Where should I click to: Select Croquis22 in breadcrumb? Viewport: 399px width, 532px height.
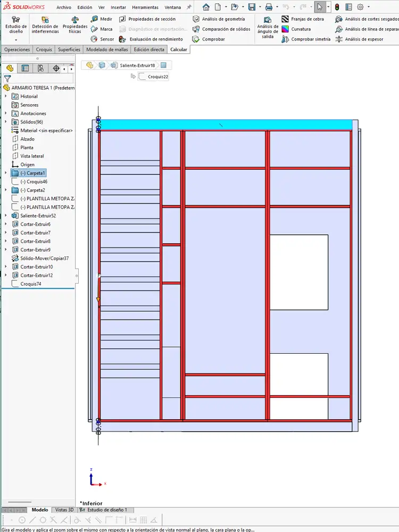pyautogui.click(x=154, y=77)
